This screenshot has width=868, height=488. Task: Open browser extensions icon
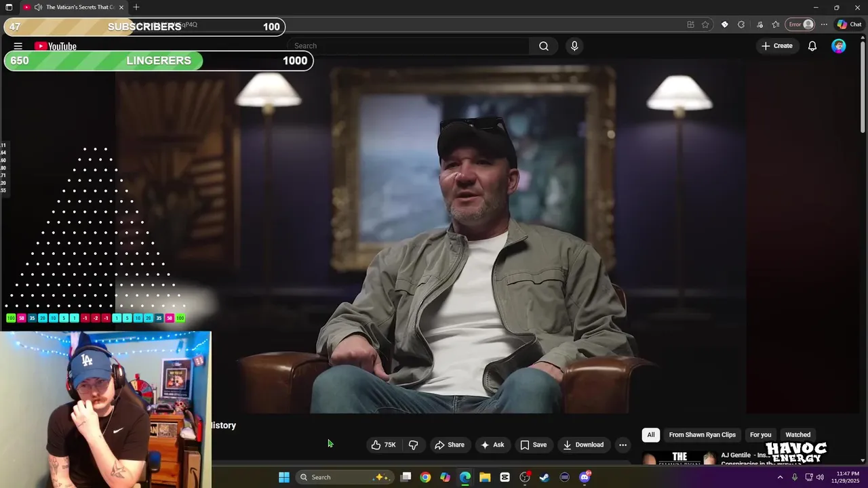(x=741, y=24)
